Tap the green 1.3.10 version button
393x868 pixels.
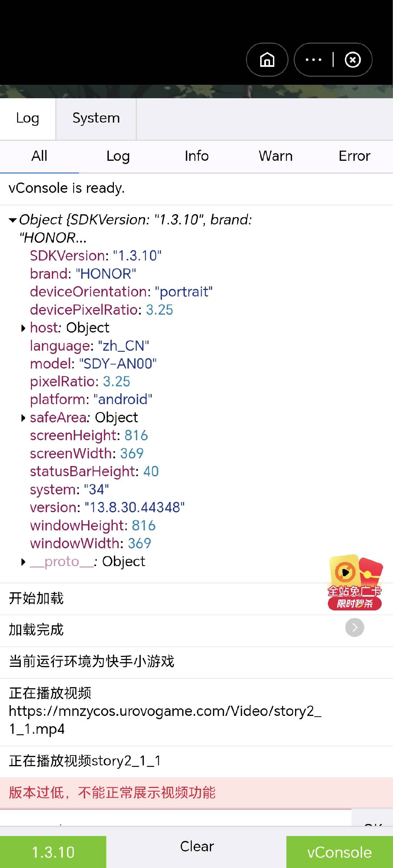pyautogui.click(x=53, y=852)
